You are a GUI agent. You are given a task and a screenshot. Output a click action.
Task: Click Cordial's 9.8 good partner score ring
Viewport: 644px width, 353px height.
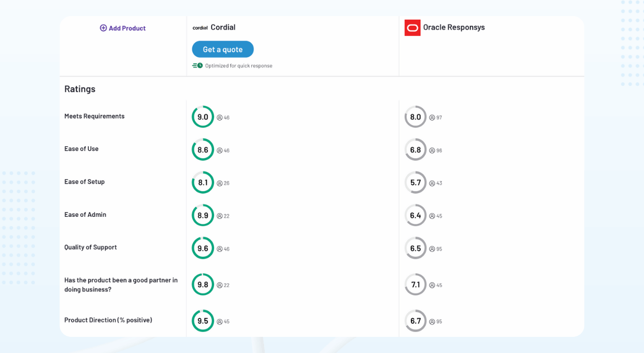pyautogui.click(x=203, y=285)
